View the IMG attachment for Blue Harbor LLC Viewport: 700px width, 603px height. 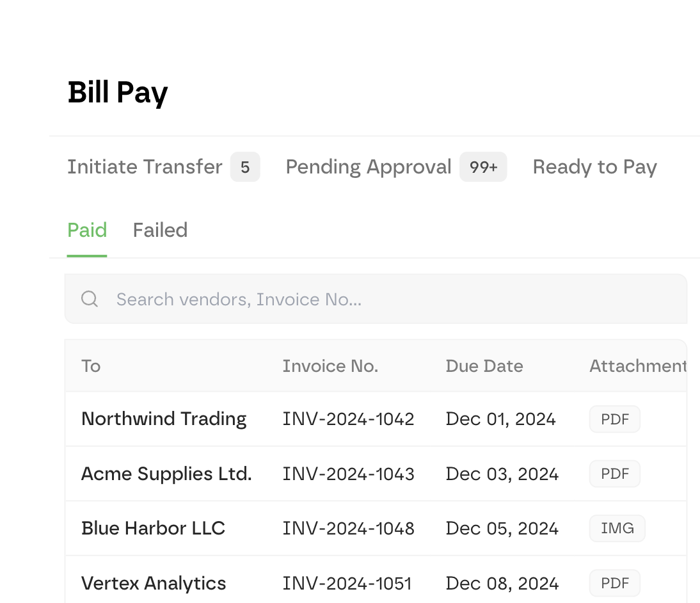[x=617, y=528]
